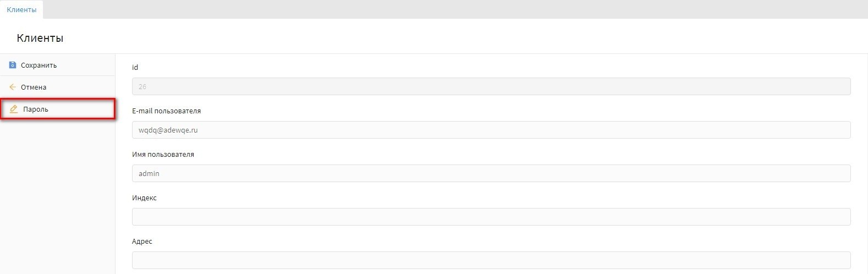
Task: Focus the E-mail пользователя input field
Action: (491, 130)
